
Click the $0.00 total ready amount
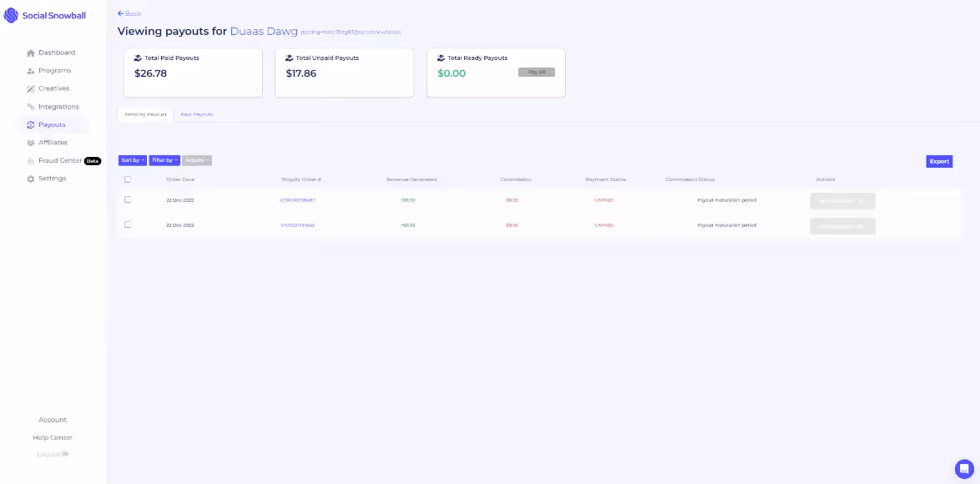pos(452,73)
